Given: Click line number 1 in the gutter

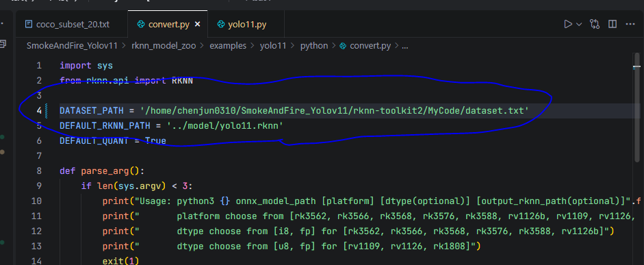Looking at the screenshot, I should click(39, 65).
